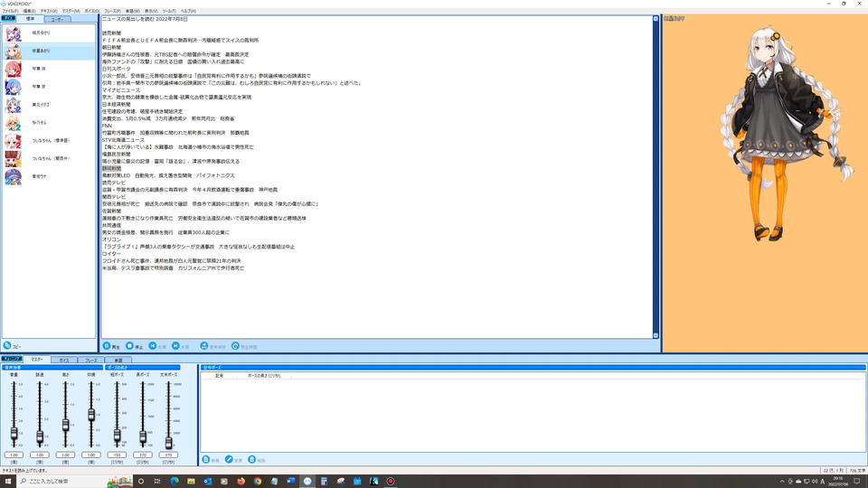Image resolution: width=868 pixels, height=488 pixels.
Task: Switch to the フレーズ tuning tab
Action: [x=90, y=361]
